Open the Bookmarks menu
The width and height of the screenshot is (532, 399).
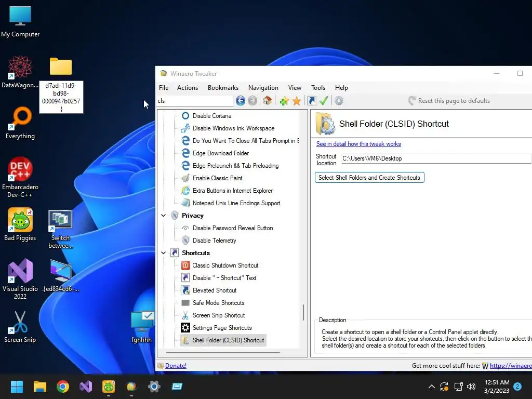point(223,87)
